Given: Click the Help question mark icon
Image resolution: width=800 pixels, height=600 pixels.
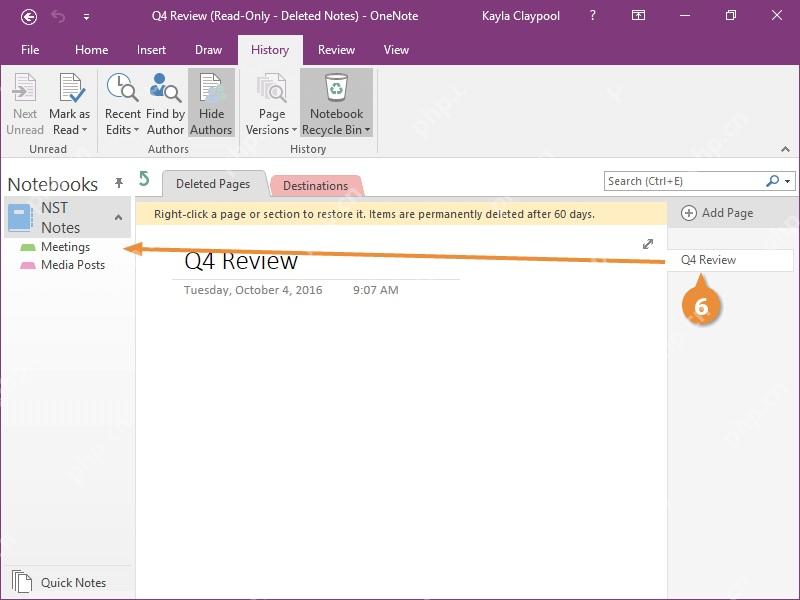Looking at the screenshot, I should click(x=592, y=16).
